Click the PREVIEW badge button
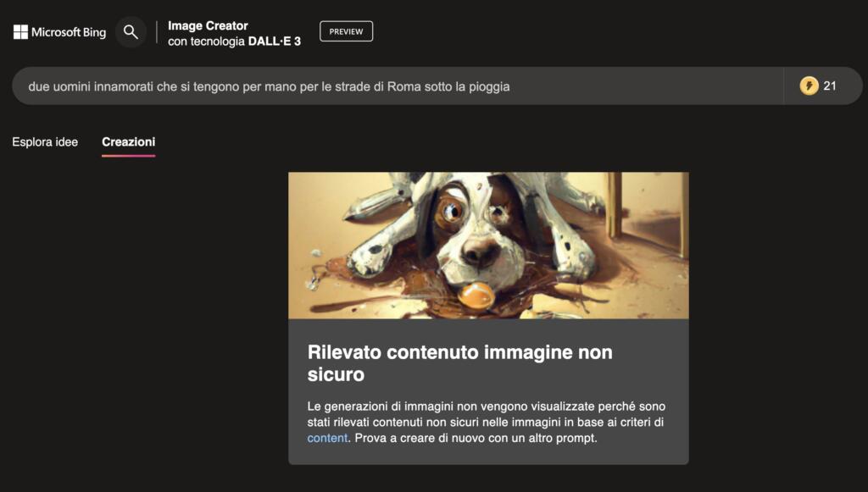The width and height of the screenshot is (868, 492). 346,31
